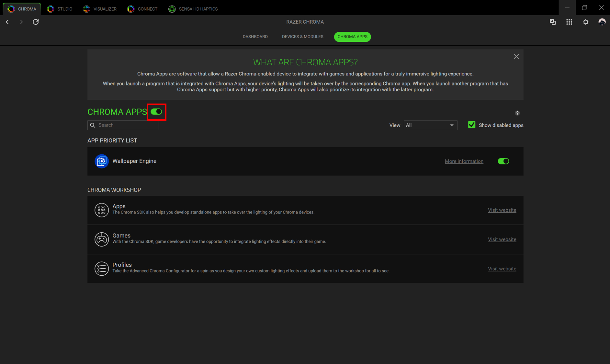
Task: Disable the Chroma Apps master toggle
Action: point(156,112)
